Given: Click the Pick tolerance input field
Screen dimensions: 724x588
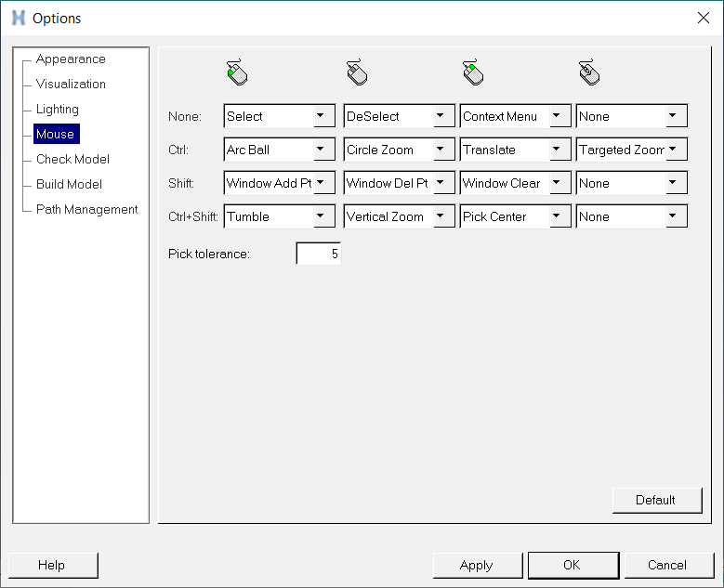Looking at the screenshot, I should point(319,254).
